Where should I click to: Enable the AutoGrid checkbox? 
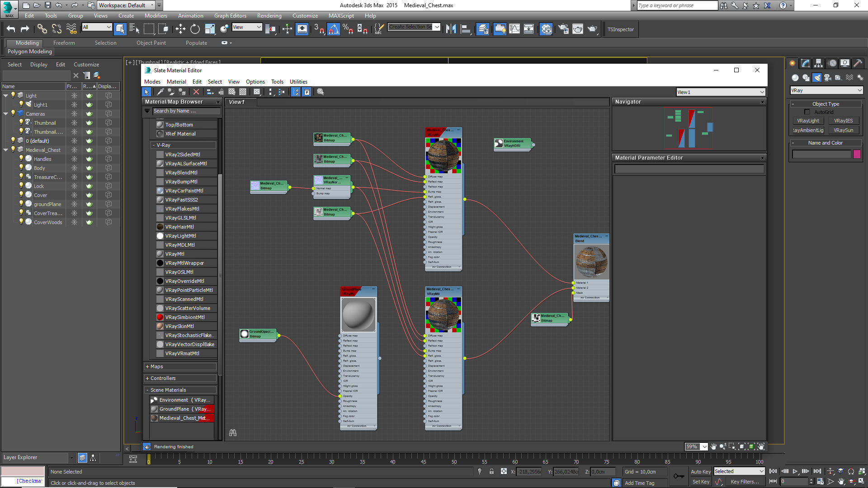(807, 112)
